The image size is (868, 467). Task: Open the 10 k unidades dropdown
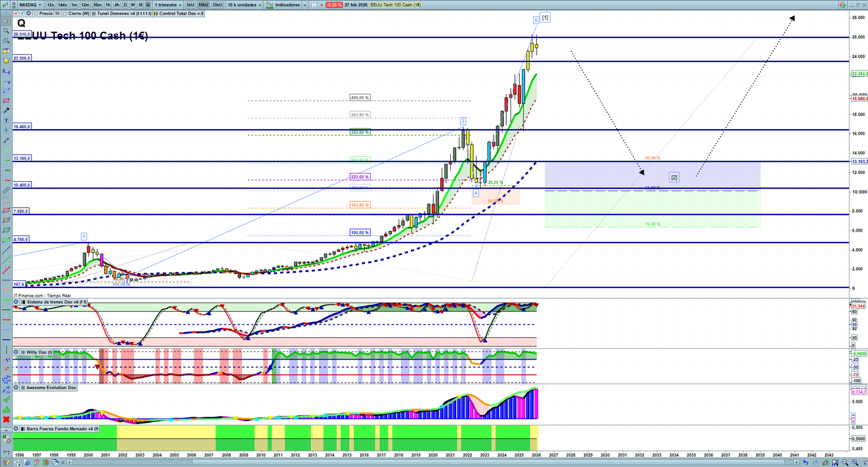pos(244,5)
